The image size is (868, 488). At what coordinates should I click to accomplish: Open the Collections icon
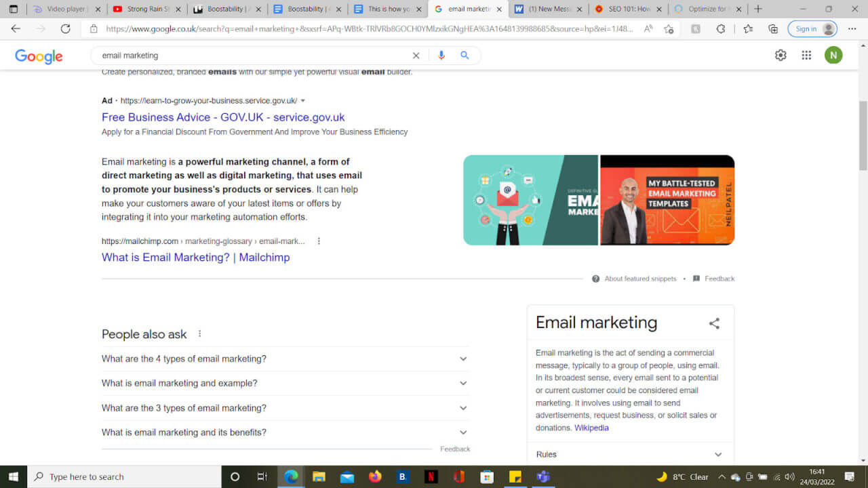(773, 29)
